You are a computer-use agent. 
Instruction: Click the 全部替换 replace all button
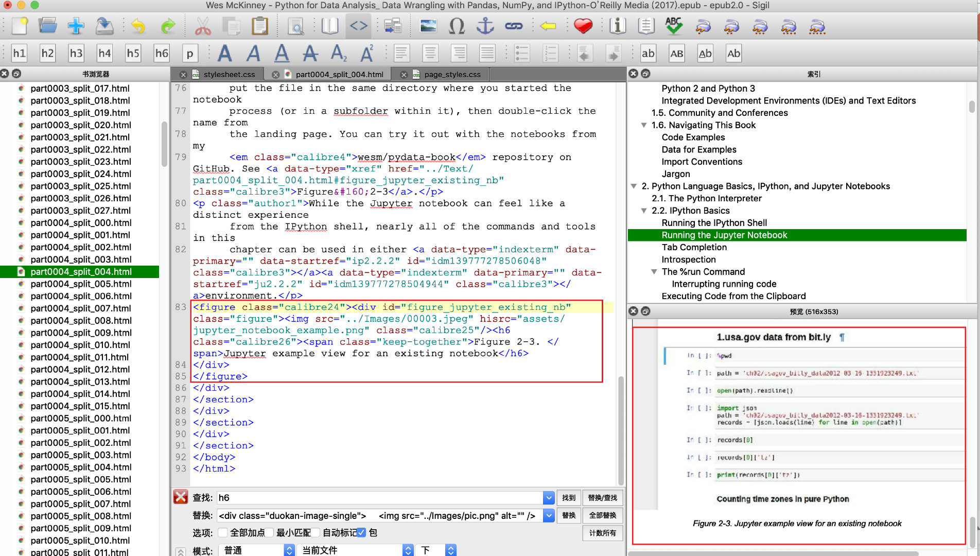click(x=603, y=515)
